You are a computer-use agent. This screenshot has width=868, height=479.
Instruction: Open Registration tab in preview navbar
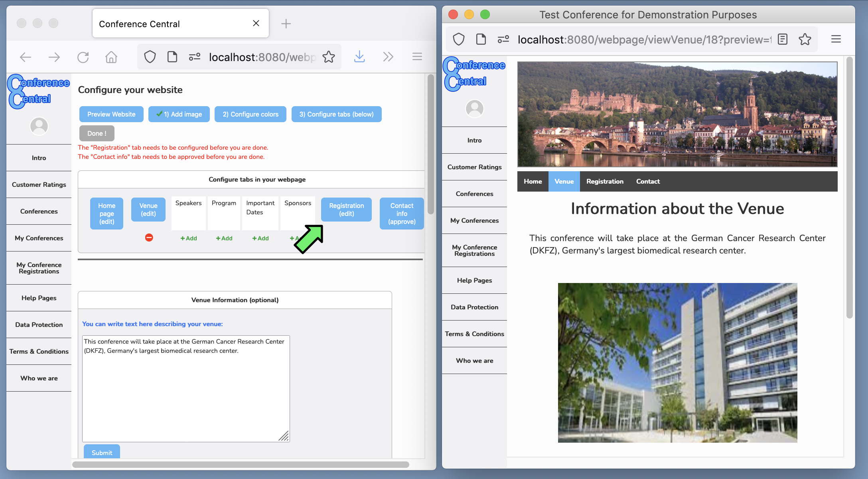click(x=605, y=181)
